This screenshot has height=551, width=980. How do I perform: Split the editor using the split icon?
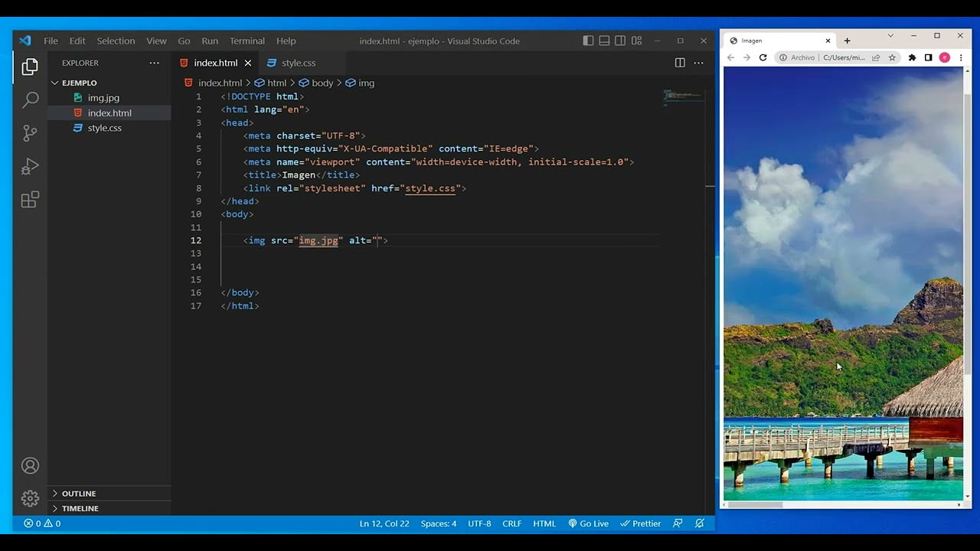[x=679, y=63]
